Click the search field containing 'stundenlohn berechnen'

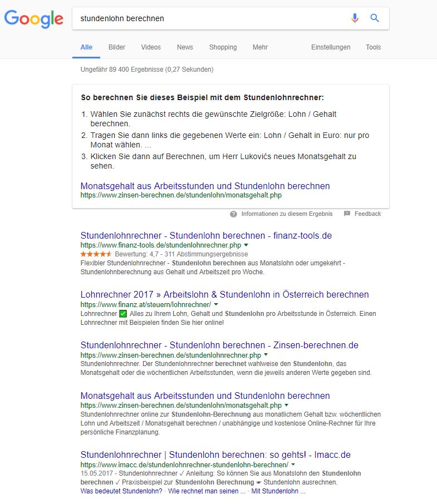tap(212, 18)
